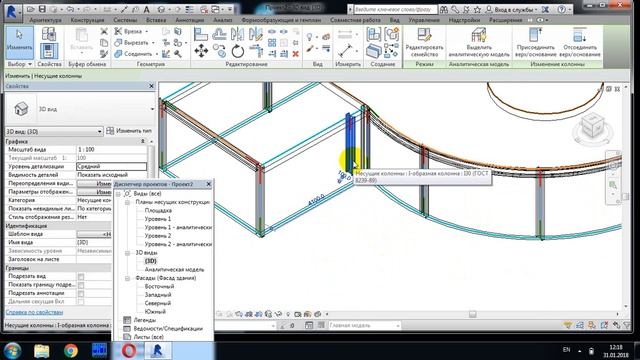The width and height of the screenshot is (640, 360).
Task: Activate the Rotate tool circular arrow
Action: click(x=238, y=51)
